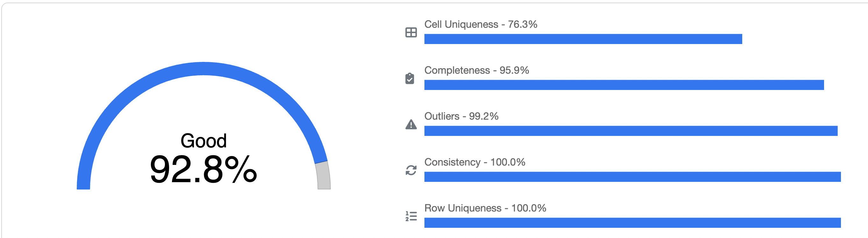Image resolution: width=868 pixels, height=238 pixels.
Task: Select the Consistency - 100.0% label
Action: click(x=474, y=162)
